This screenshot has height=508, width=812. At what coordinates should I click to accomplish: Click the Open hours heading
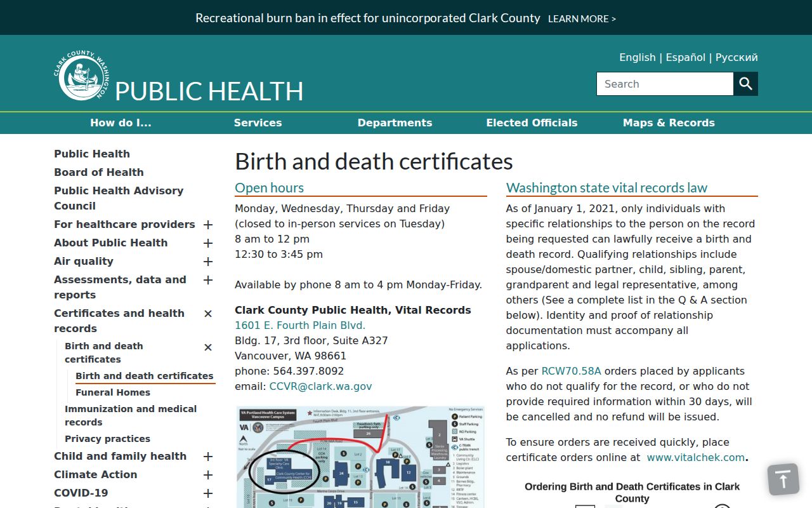[269, 187]
